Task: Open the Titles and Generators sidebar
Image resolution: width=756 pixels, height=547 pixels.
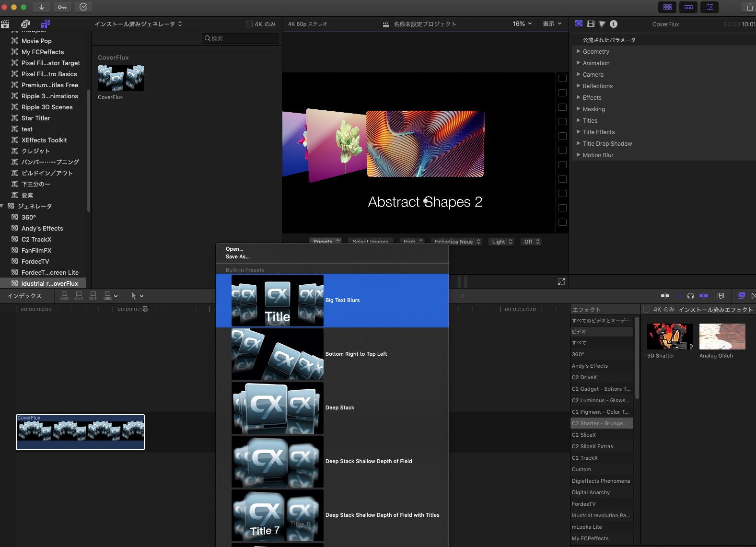Action: coord(45,24)
